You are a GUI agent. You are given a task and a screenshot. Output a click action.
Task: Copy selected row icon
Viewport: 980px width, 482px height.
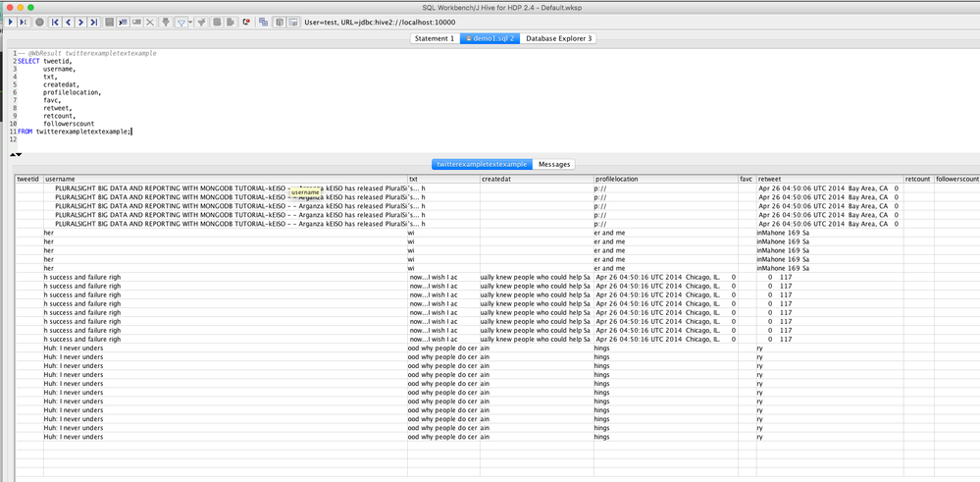(136, 22)
